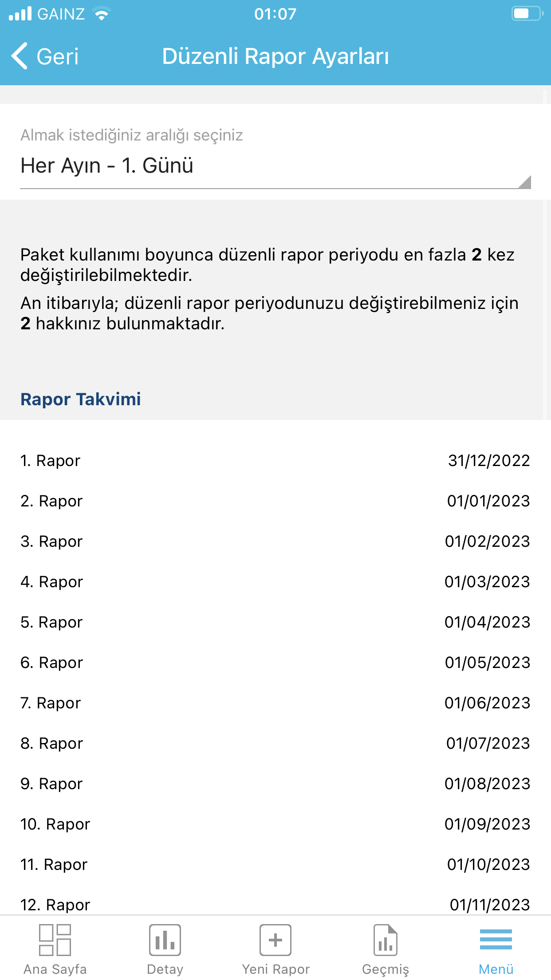Go back using the Geri button
The height and width of the screenshot is (980, 551).
pos(45,56)
